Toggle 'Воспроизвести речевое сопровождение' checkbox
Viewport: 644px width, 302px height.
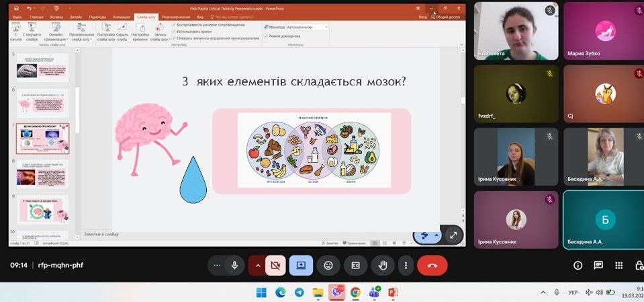[x=175, y=24]
